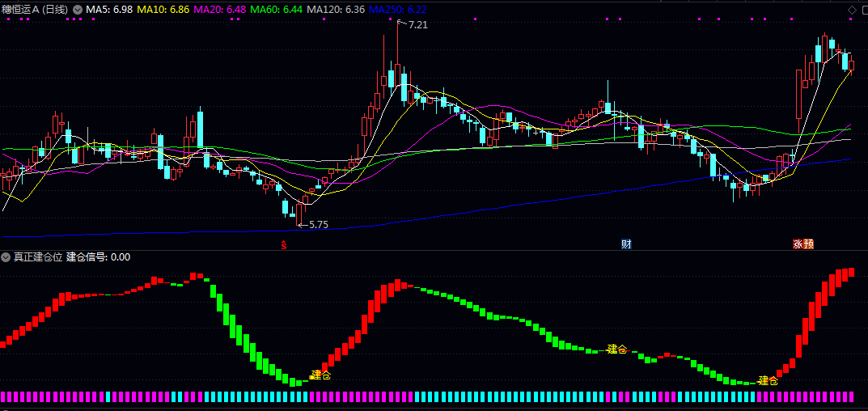Click the last 建仓 signal label

point(768,380)
